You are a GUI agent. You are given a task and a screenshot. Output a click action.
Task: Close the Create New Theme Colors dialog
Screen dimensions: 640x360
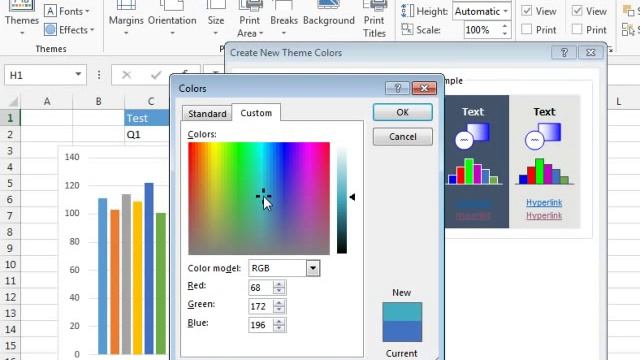(x=591, y=53)
